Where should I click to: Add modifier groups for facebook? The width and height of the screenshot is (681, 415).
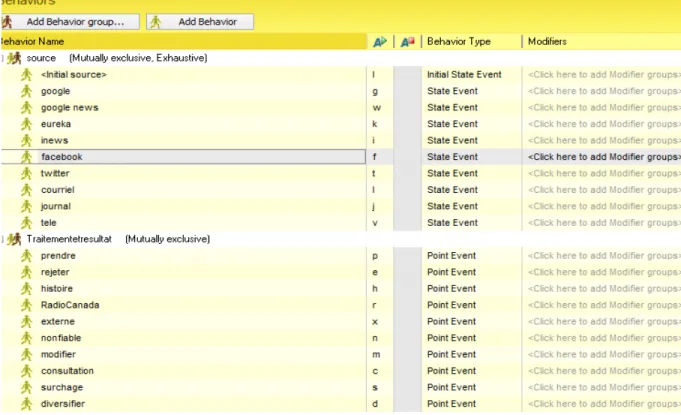click(604, 157)
